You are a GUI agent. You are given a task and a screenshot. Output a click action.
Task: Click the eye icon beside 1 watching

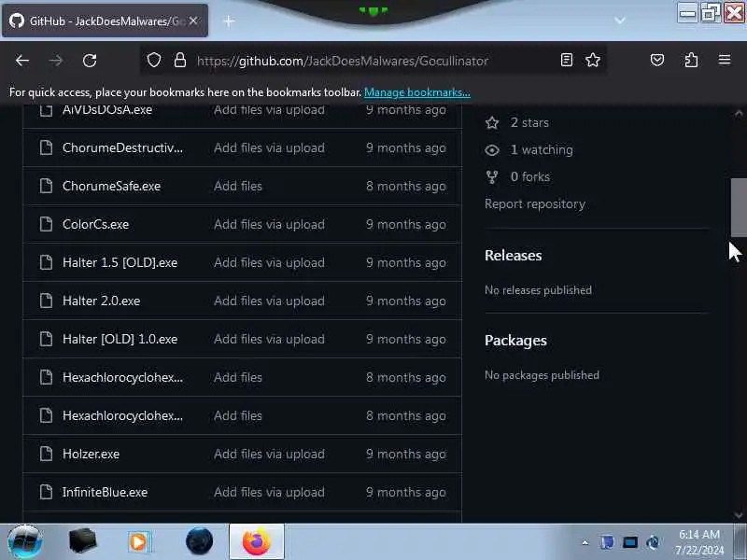(x=492, y=150)
